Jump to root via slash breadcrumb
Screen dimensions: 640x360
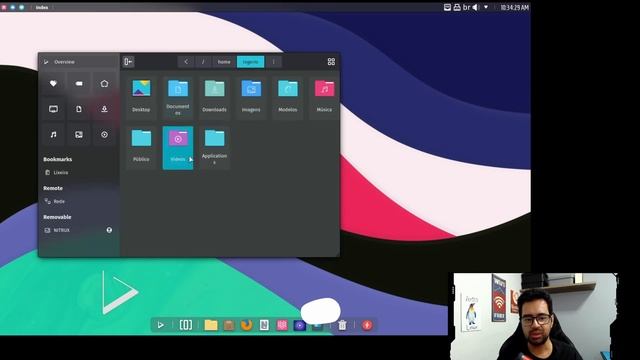point(203,62)
